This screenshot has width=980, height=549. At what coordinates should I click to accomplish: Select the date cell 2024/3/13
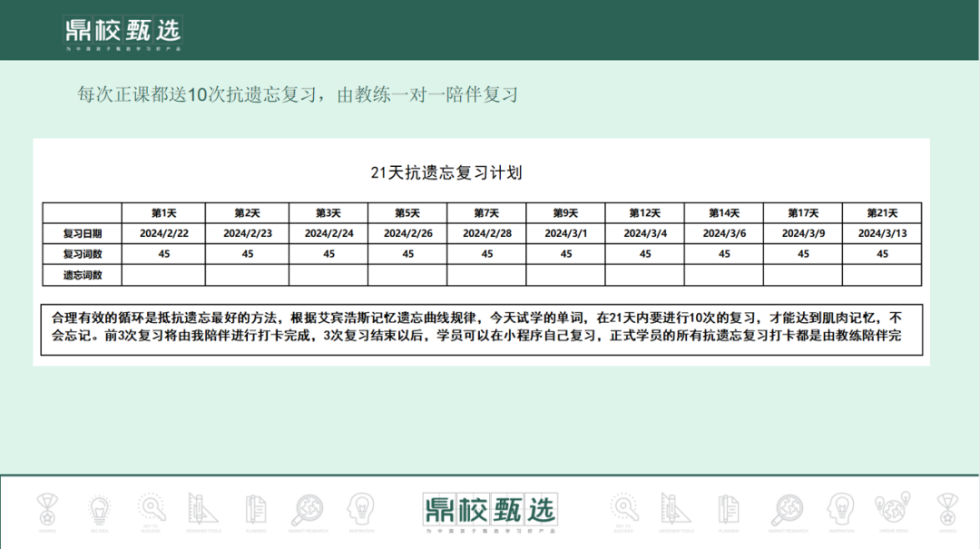881,233
